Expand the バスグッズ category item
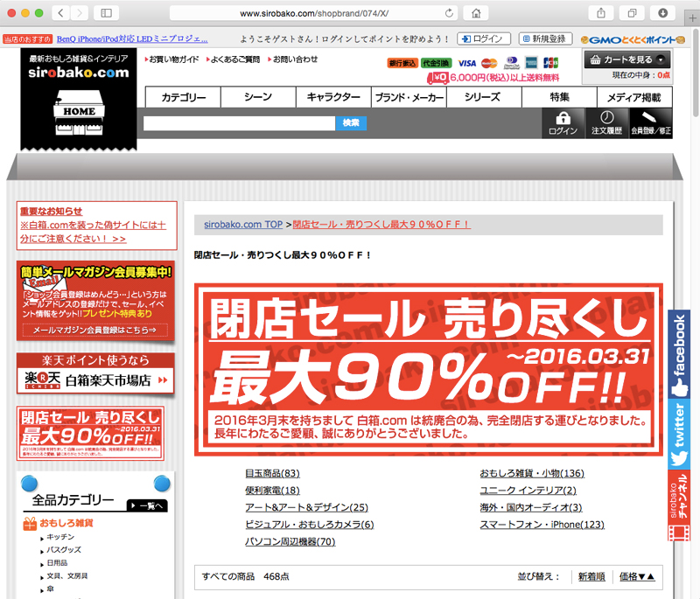 tap(64, 550)
